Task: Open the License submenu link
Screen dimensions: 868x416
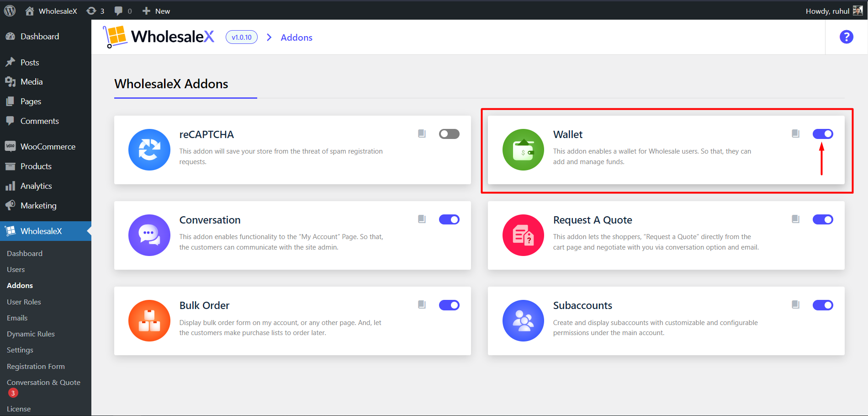Action: (x=19, y=409)
